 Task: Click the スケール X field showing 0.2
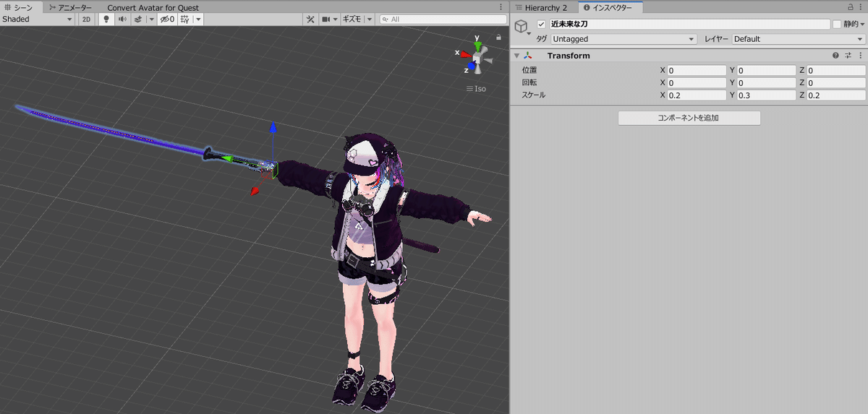click(697, 95)
